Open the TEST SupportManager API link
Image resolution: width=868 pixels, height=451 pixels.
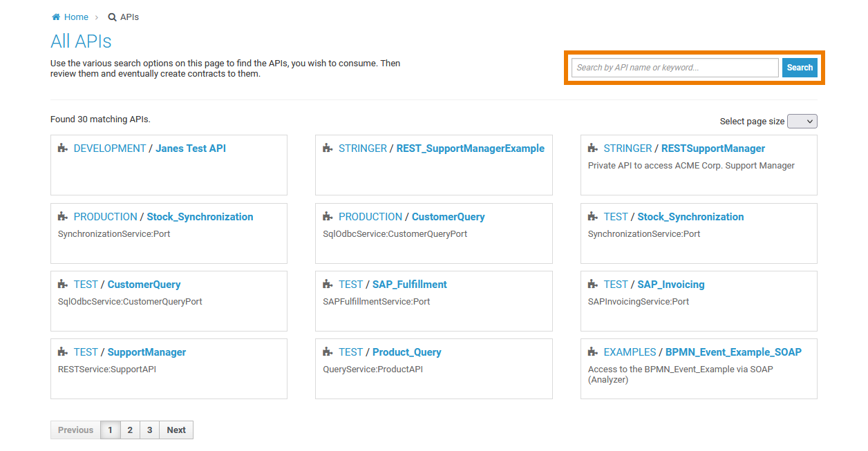coord(147,352)
